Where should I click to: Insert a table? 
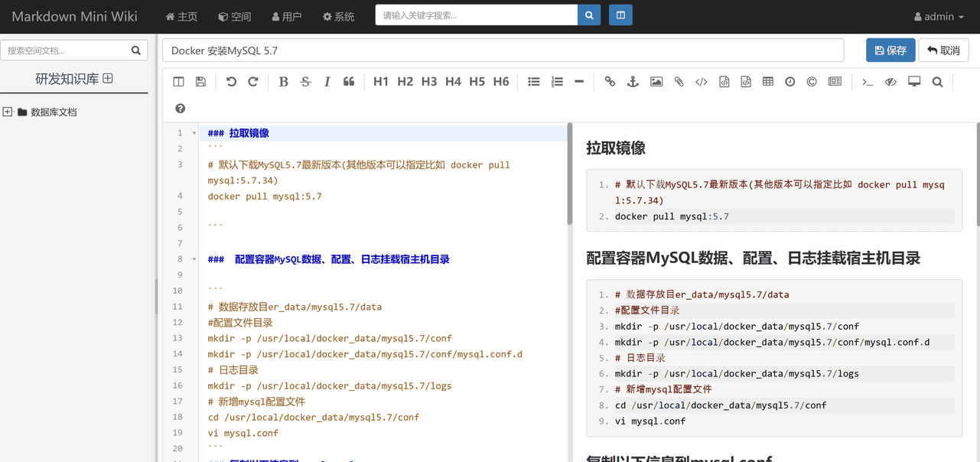coord(768,82)
